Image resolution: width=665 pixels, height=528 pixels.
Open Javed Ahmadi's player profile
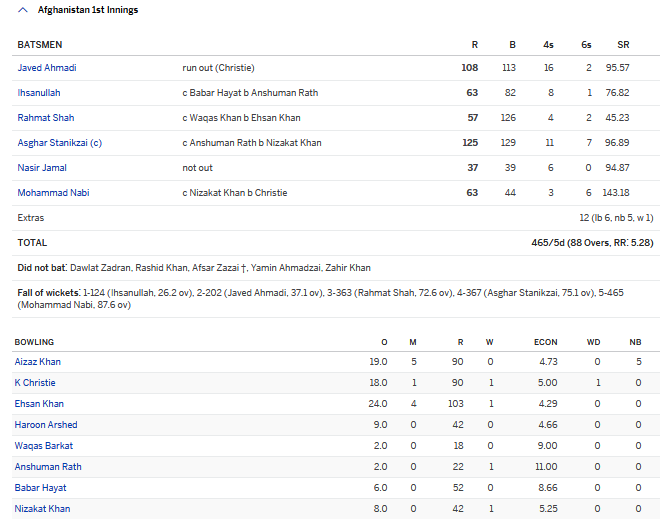[47, 68]
